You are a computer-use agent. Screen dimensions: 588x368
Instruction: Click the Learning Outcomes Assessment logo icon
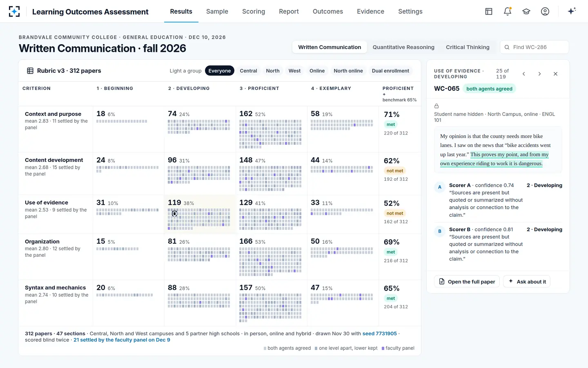[14, 11]
